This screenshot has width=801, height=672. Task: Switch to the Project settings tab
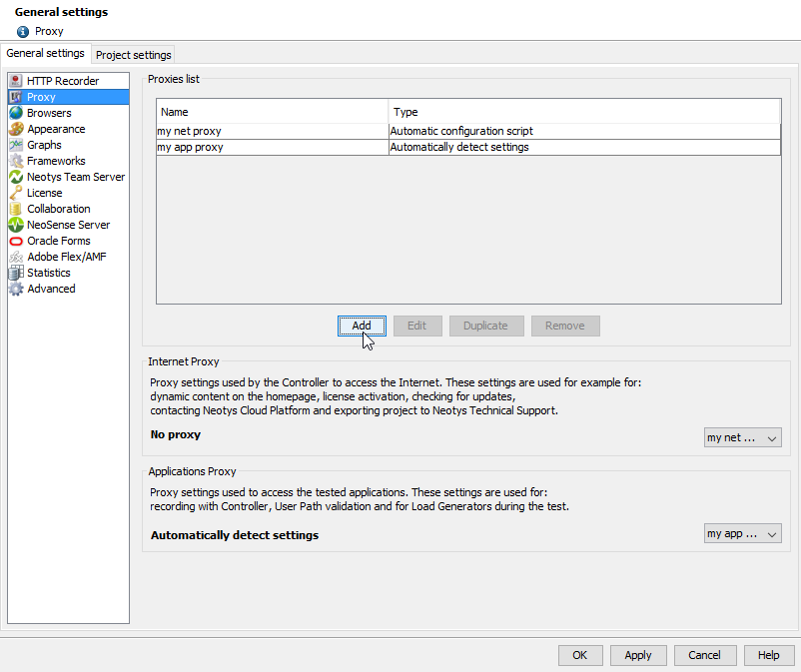(x=134, y=55)
